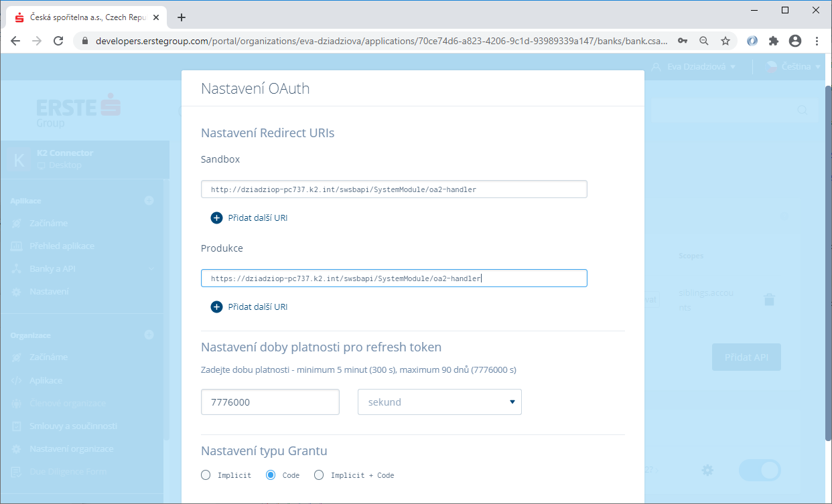The height and width of the screenshot is (504, 832).
Task: Open Členové organizace in the sidebar
Action: point(68,403)
